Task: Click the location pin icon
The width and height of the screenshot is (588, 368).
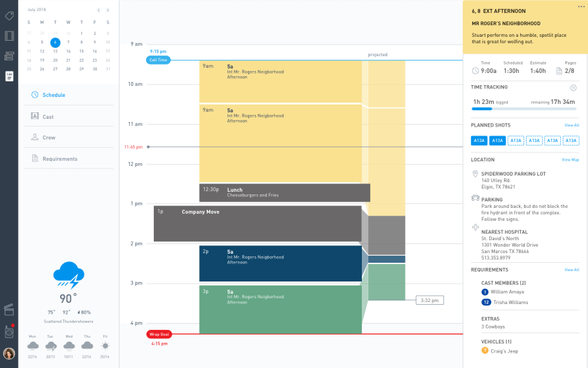Action: 475,174
